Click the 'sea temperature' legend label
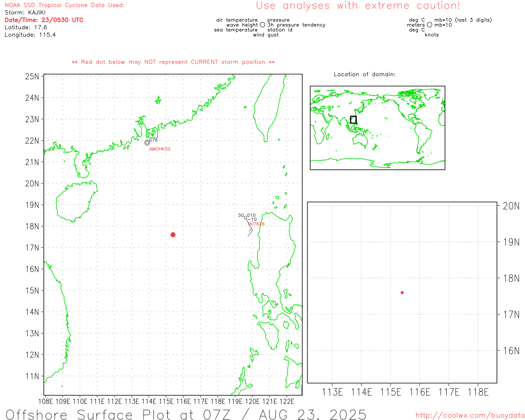This screenshot has height=420, width=525. point(236,30)
